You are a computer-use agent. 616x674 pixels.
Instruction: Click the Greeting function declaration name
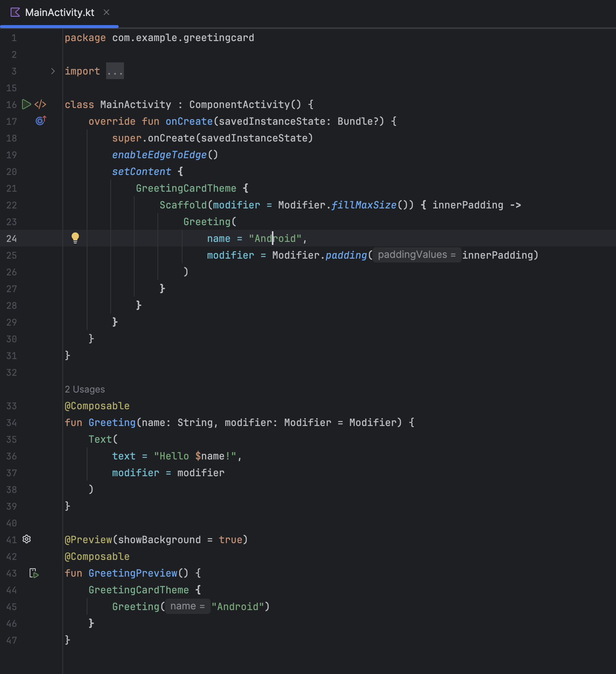(112, 423)
